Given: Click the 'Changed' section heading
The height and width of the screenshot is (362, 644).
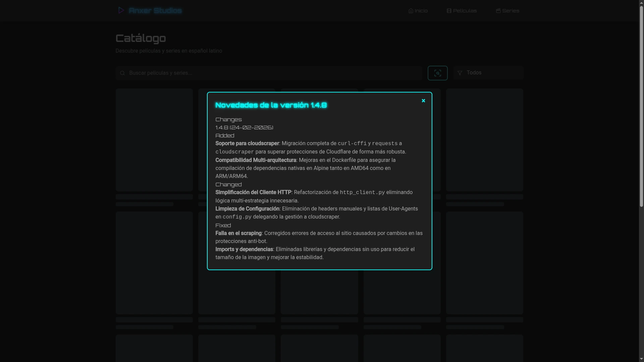Looking at the screenshot, I should 228,185.
